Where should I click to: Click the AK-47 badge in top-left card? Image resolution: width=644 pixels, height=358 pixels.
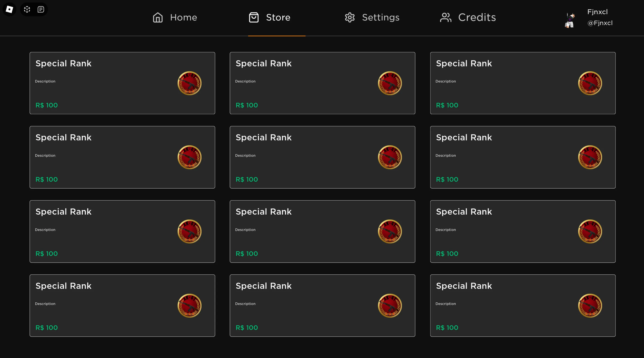pos(189,83)
